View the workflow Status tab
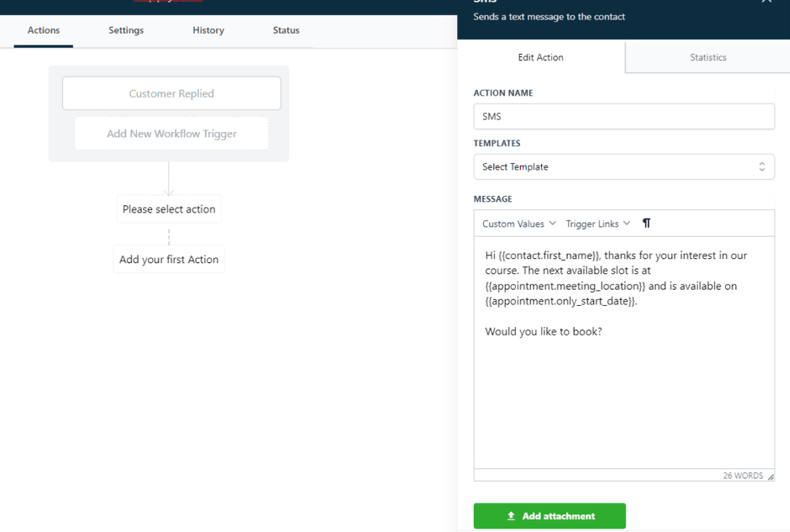The width and height of the screenshot is (790, 532). (286, 30)
